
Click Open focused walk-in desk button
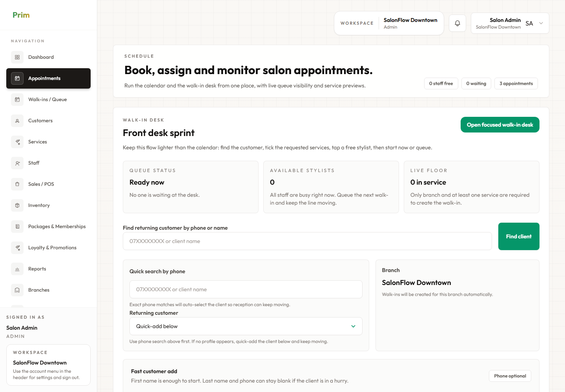tap(500, 125)
